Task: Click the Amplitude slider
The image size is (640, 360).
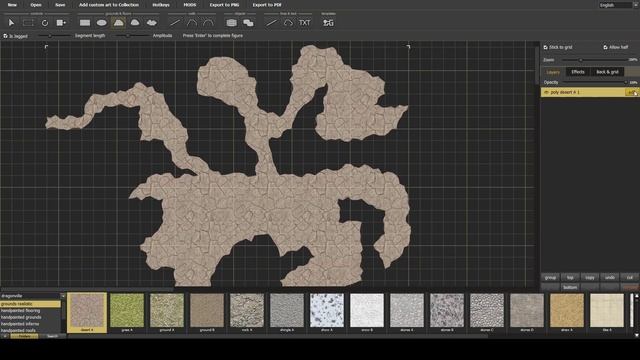Action: click(132, 36)
